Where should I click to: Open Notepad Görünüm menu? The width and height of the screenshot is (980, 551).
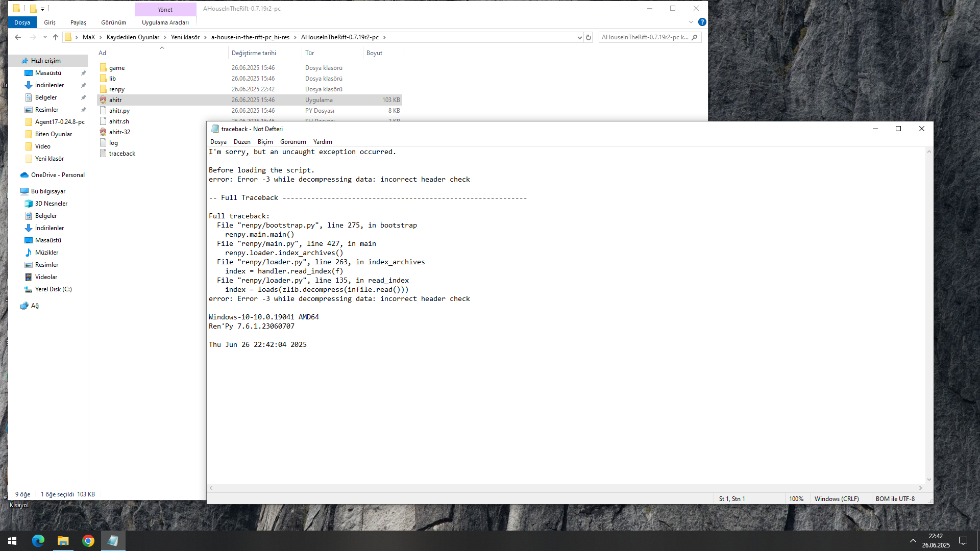tap(293, 142)
